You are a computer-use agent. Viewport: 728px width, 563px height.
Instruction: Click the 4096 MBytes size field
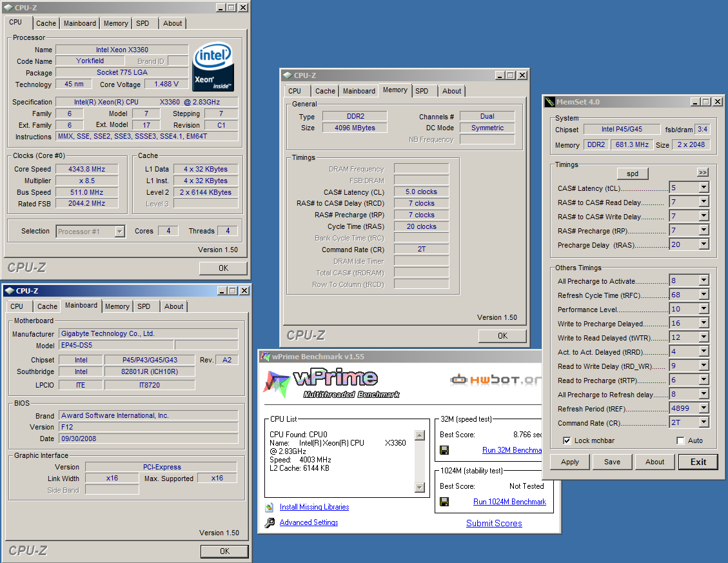coord(355,128)
